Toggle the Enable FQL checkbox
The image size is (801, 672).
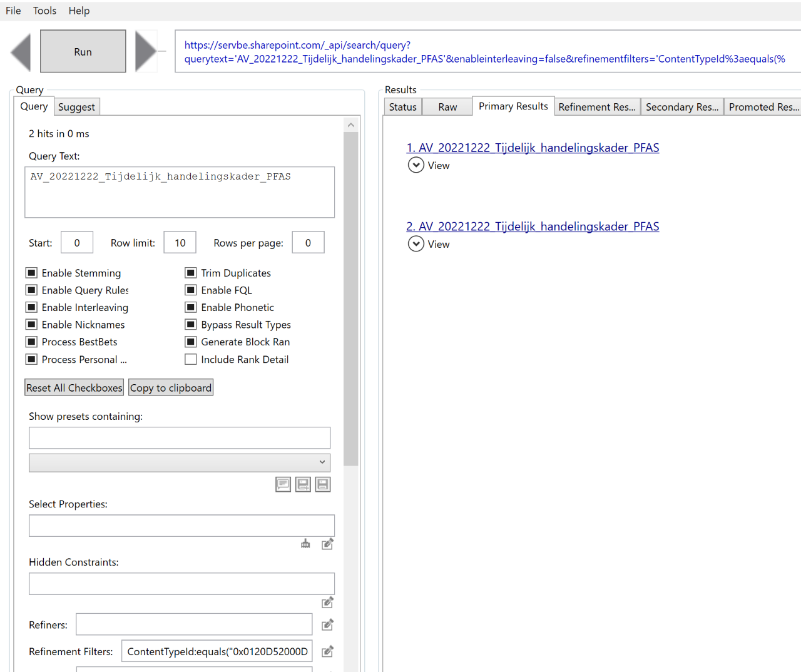(191, 290)
